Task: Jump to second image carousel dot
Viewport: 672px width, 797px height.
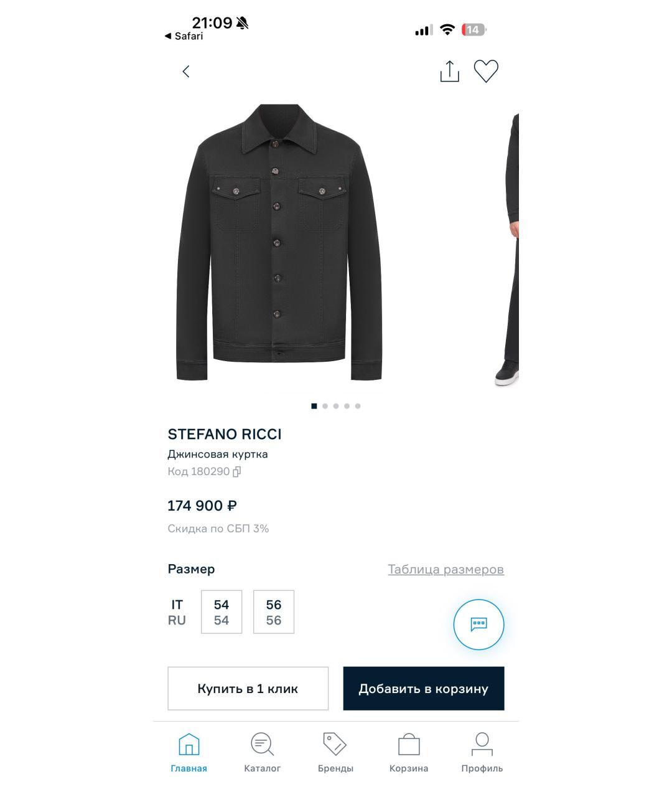Action: (x=325, y=406)
